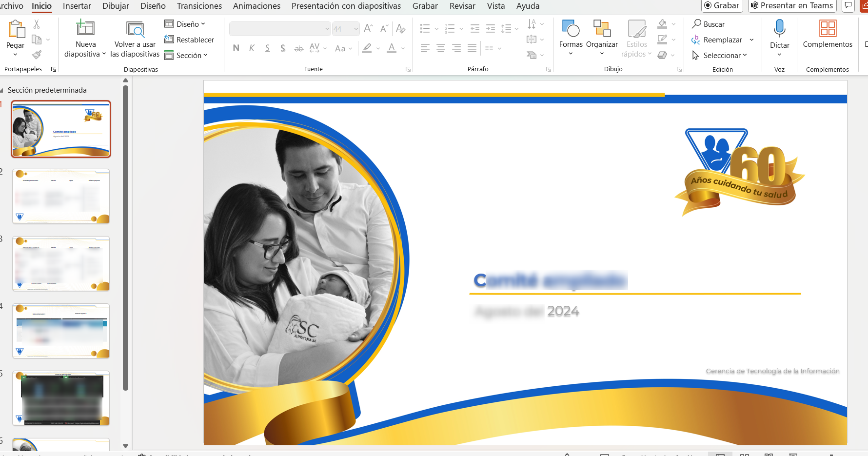Select slide 4 thumbnail
Viewport: 868px width, 456px height.
click(61, 331)
